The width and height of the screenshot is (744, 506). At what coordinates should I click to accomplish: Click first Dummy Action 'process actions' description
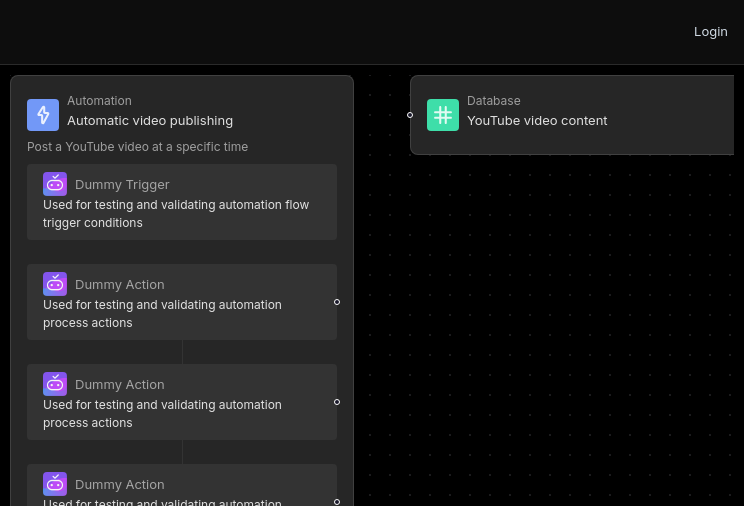[88, 323]
